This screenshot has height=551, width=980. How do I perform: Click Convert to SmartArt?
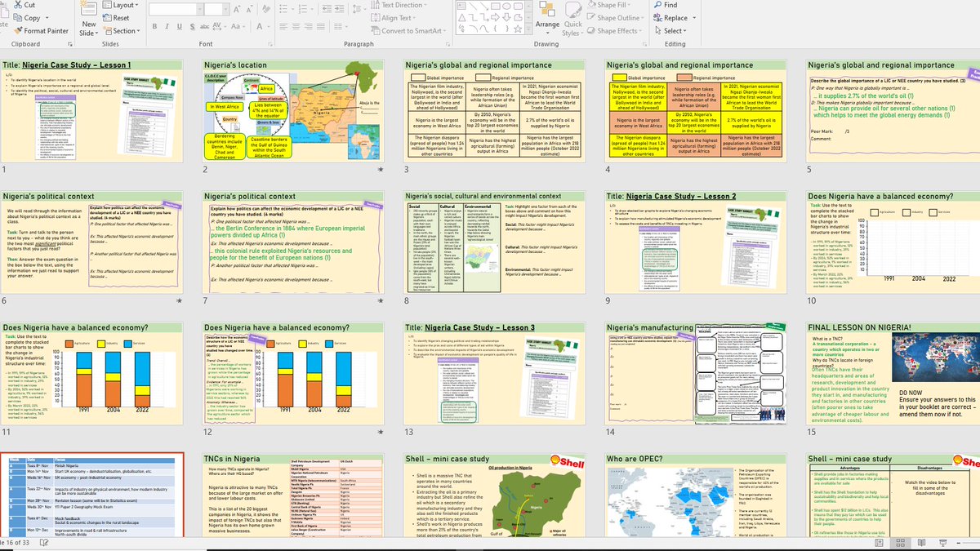(x=408, y=31)
